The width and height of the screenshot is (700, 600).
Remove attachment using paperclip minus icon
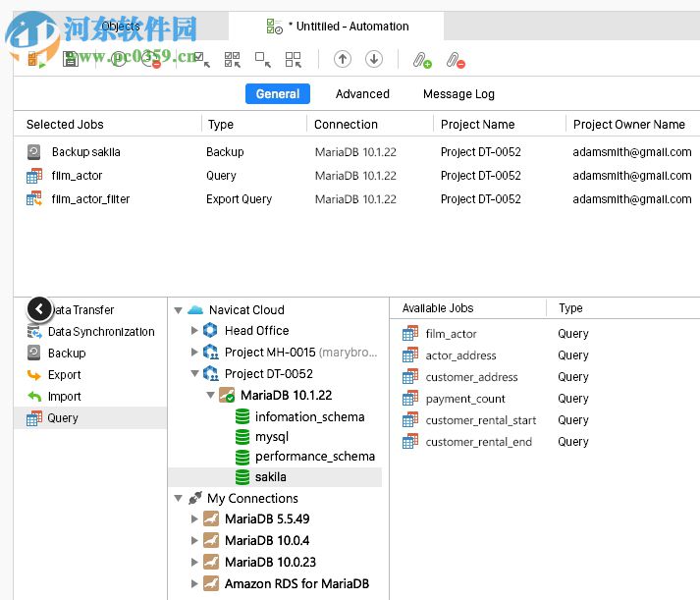pos(456,60)
